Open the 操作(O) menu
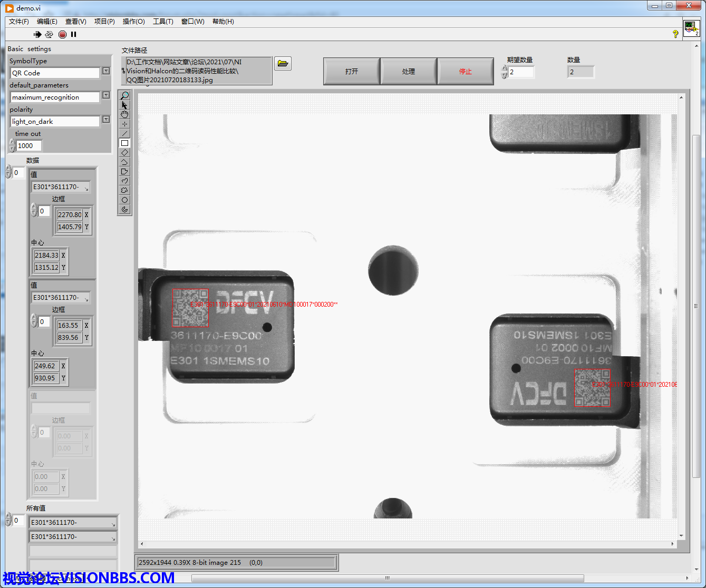706x588 pixels. [134, 22]
